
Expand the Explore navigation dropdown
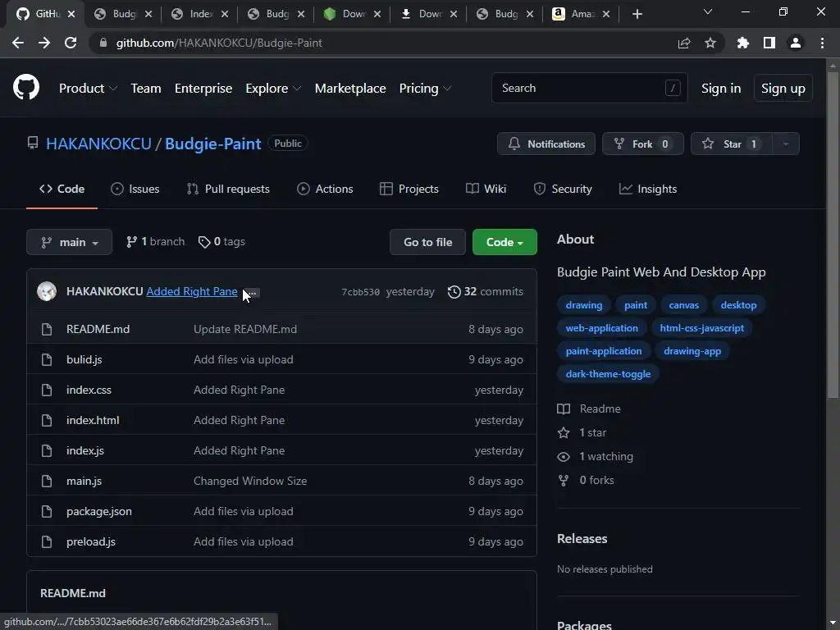273,89
